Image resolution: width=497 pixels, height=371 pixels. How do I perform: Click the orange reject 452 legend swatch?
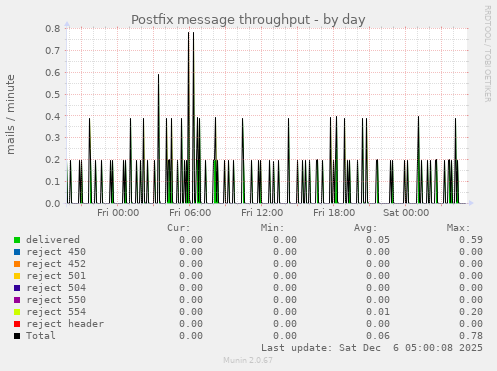point(17,264)
